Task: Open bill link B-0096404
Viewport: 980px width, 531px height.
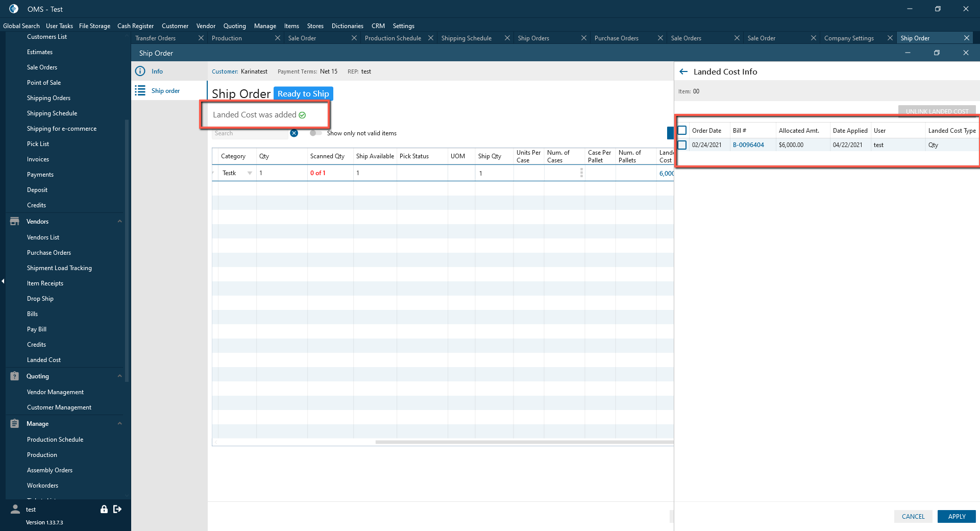Action: [x=748, y=145]
